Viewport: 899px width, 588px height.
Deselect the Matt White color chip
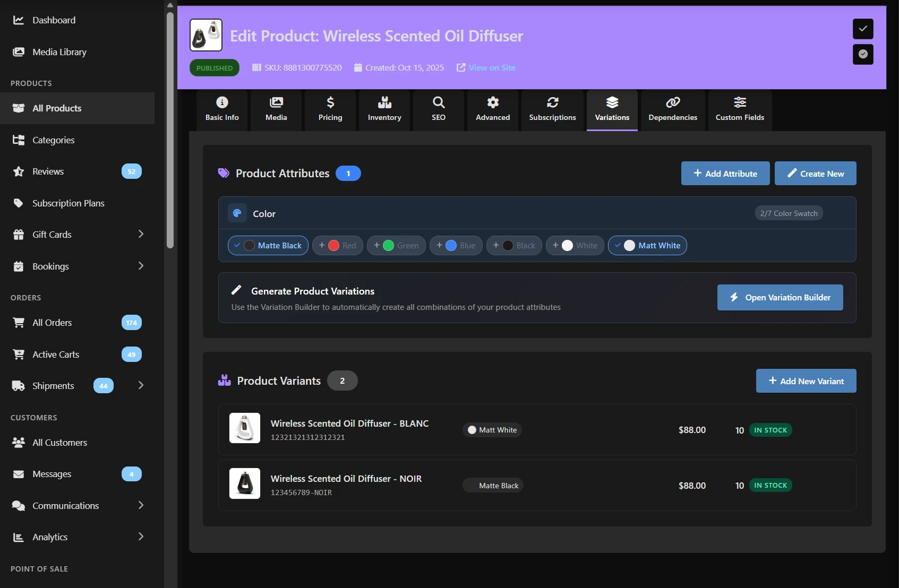[647, 246]
